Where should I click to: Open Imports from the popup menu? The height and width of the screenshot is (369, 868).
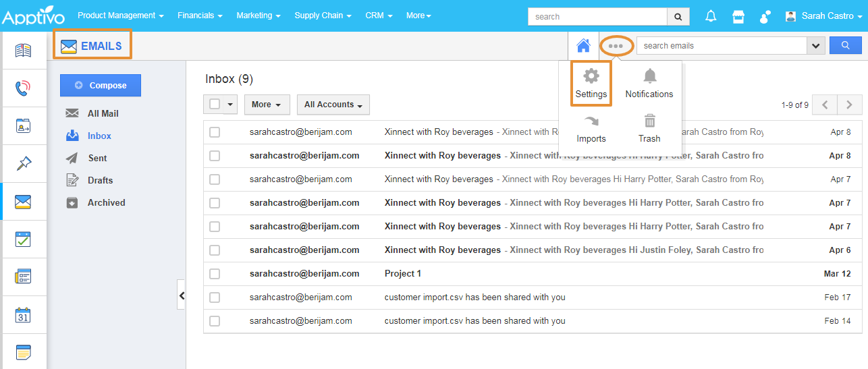point(591,122)
